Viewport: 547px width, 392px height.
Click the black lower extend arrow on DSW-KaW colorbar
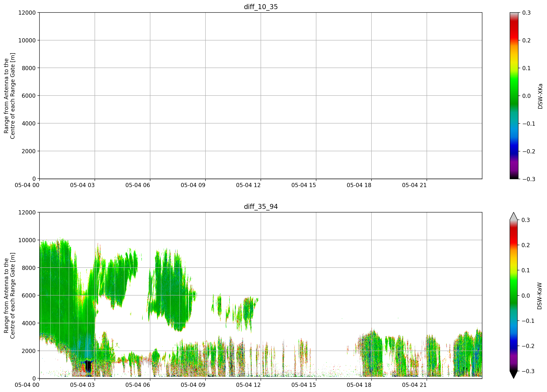[x=514, y=375]
